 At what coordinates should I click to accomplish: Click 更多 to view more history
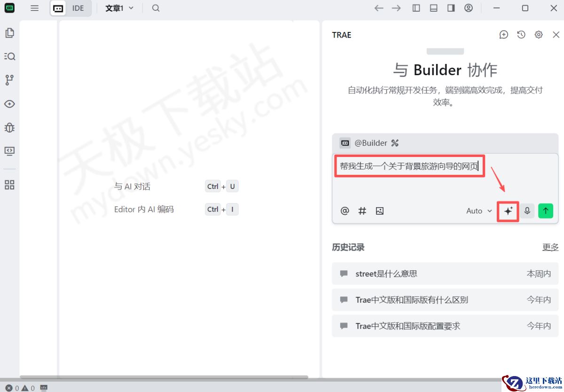(x=550, y=247)
